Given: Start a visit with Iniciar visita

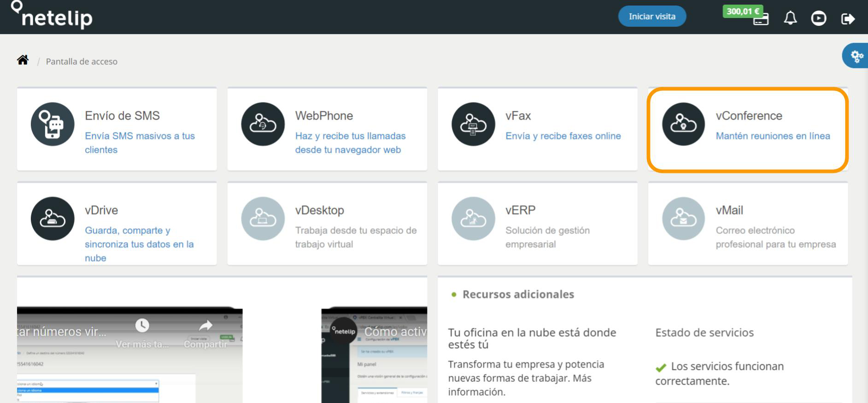Looking at the screenshot, I should (x=652, y=16).
